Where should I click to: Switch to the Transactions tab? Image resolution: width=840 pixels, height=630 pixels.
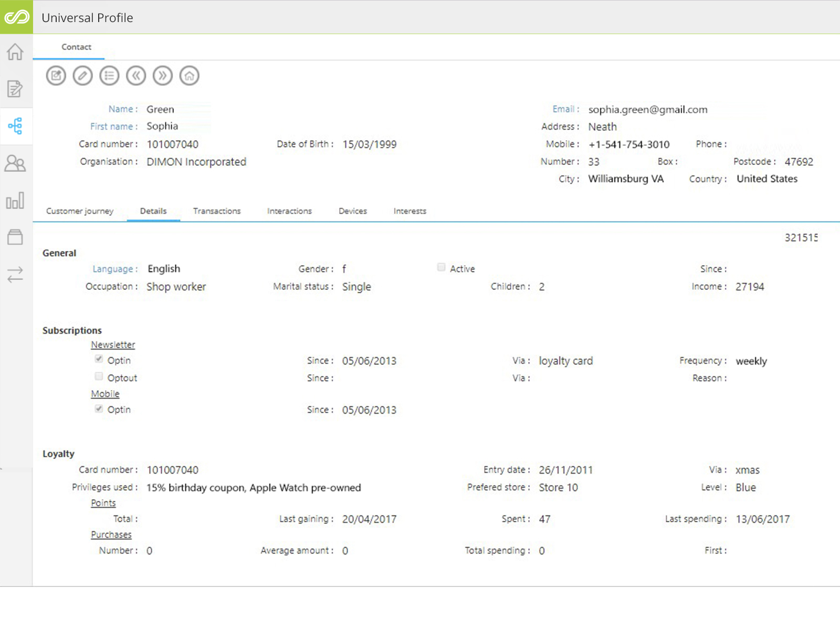click(x=217, y=211)
